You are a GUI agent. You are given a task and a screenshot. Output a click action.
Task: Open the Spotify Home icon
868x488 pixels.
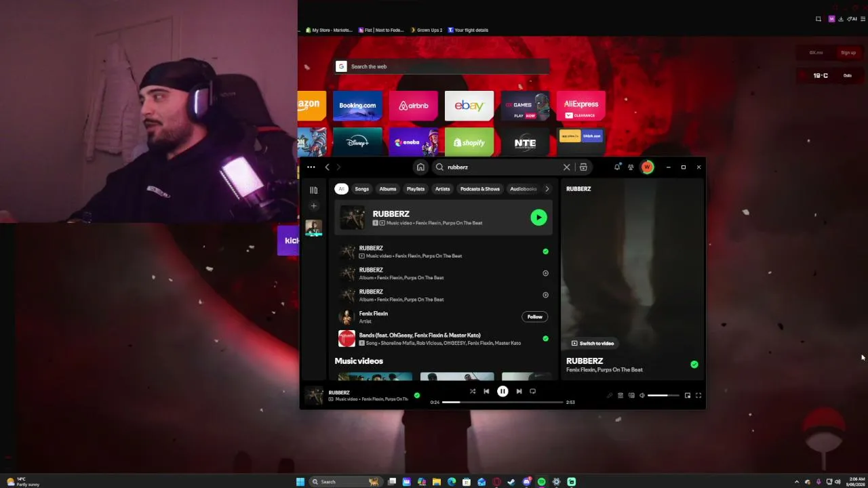[420, 167]
